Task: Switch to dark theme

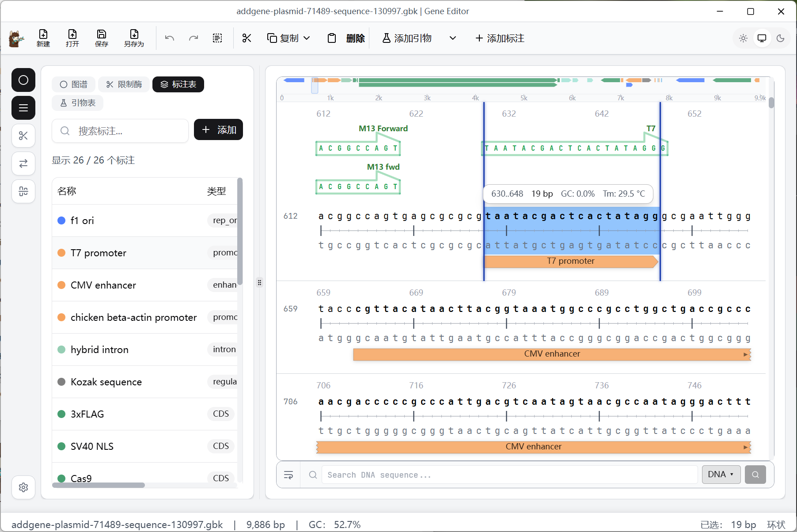Action: click(x=781, y=38)
